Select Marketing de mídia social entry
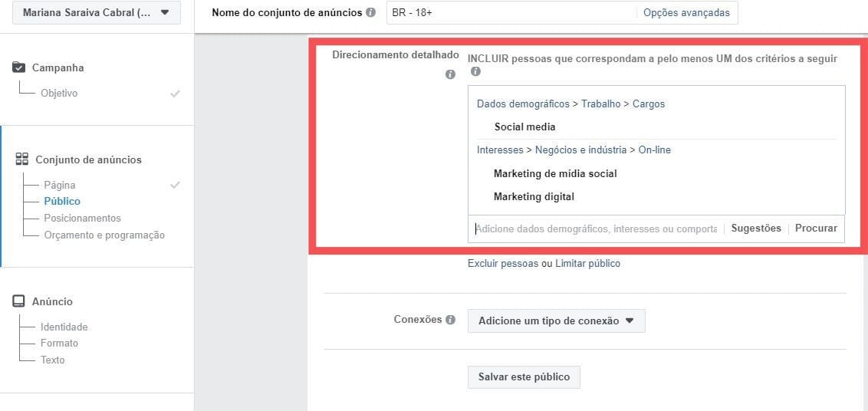This screenshot has width=868, height=411. (555, 173)
